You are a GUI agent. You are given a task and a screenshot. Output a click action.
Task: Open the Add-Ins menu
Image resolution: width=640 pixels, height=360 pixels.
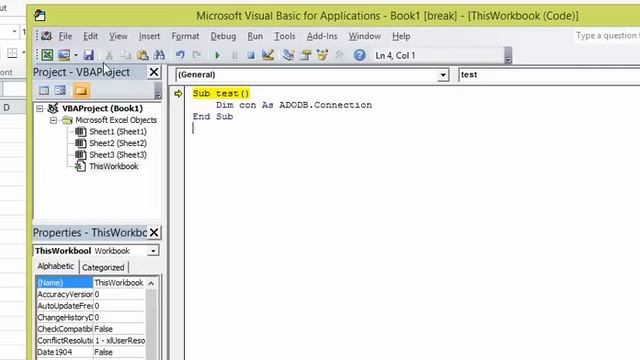click(x=322, y=36)
